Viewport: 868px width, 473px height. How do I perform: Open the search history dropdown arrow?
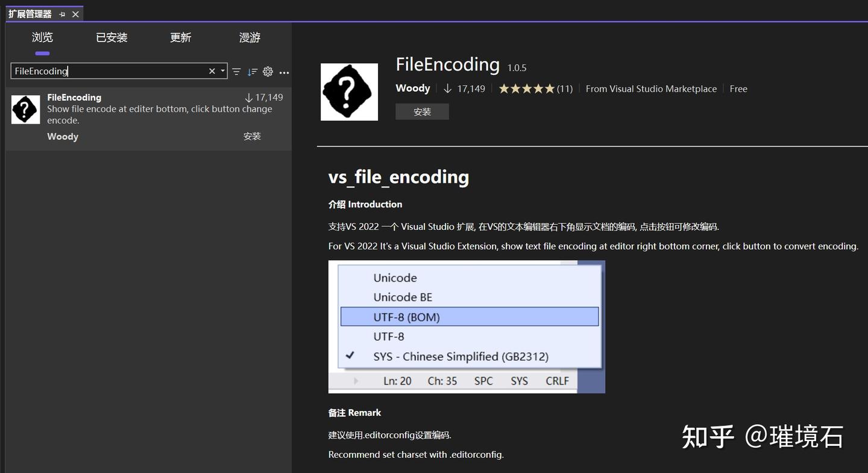coord(222,71)
